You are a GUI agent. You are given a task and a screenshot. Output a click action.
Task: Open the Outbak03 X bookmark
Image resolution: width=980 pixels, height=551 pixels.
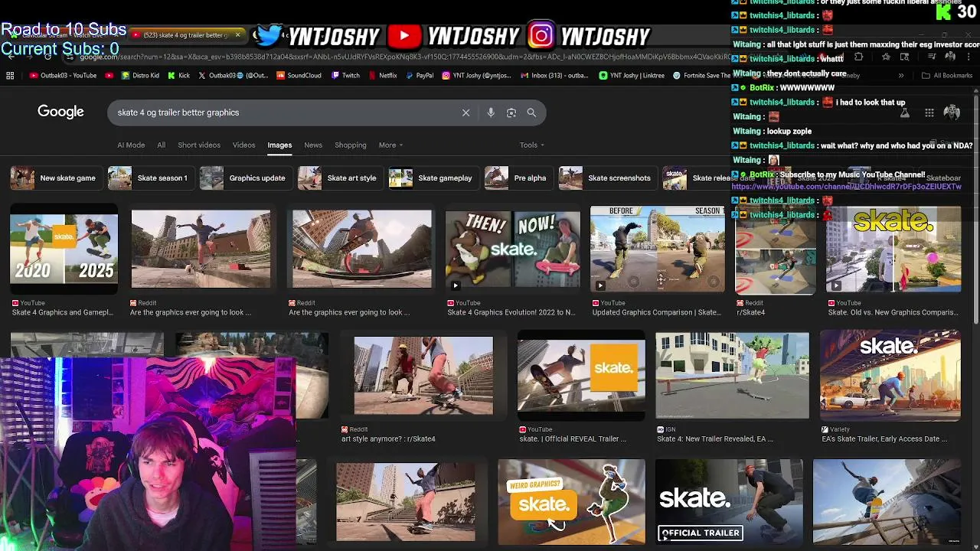click(x=234, y=76)
